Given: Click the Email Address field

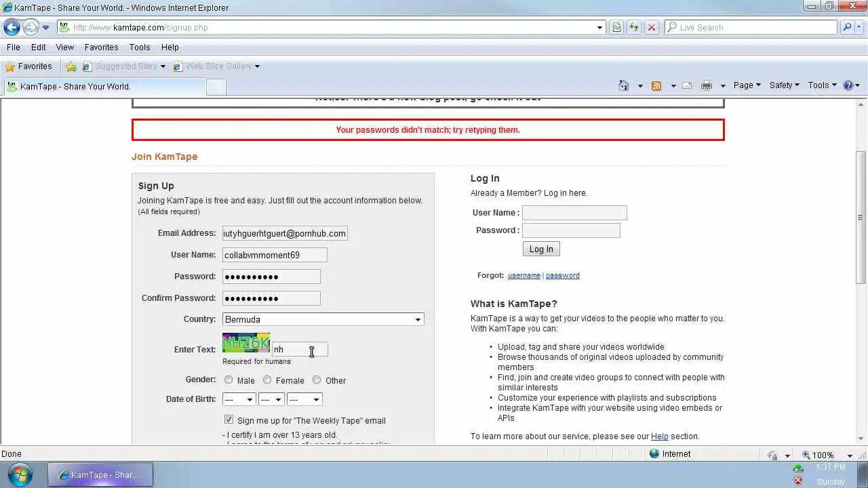Looking at the screenshot, I should pyautogui.click(x=285, y=233).
